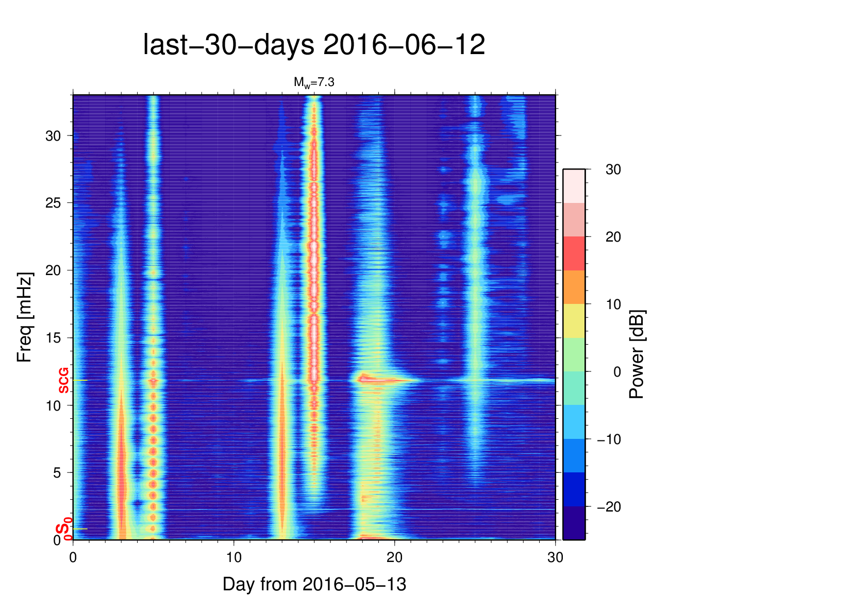Select the Mw=7.3 earthquake annotation
868x613 pixels.
314,82
